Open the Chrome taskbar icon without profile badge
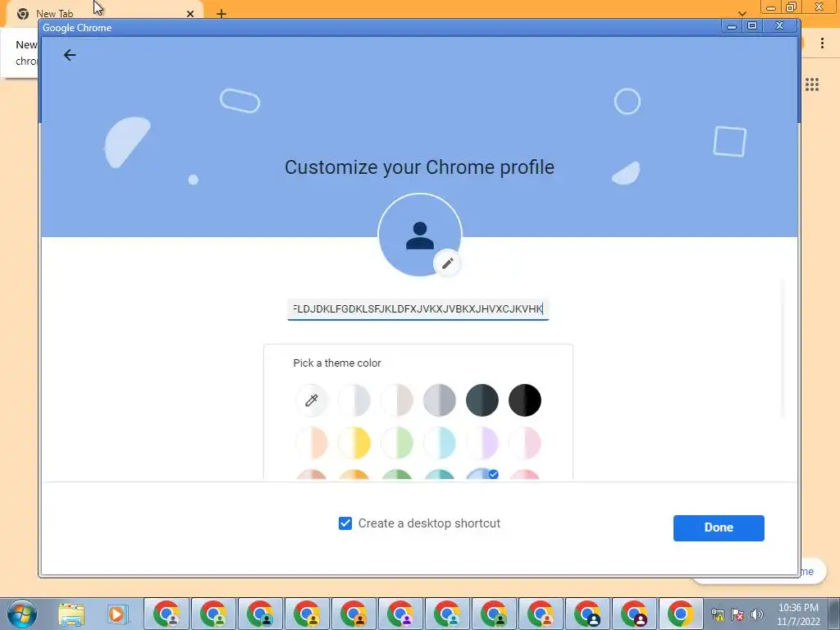The image size is (840, 630). (x=681, y=614)
